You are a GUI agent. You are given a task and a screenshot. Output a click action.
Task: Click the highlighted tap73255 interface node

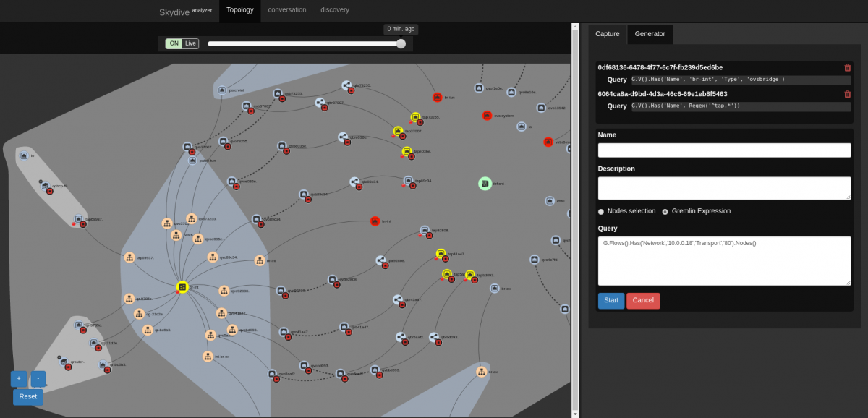pos(415,117)
